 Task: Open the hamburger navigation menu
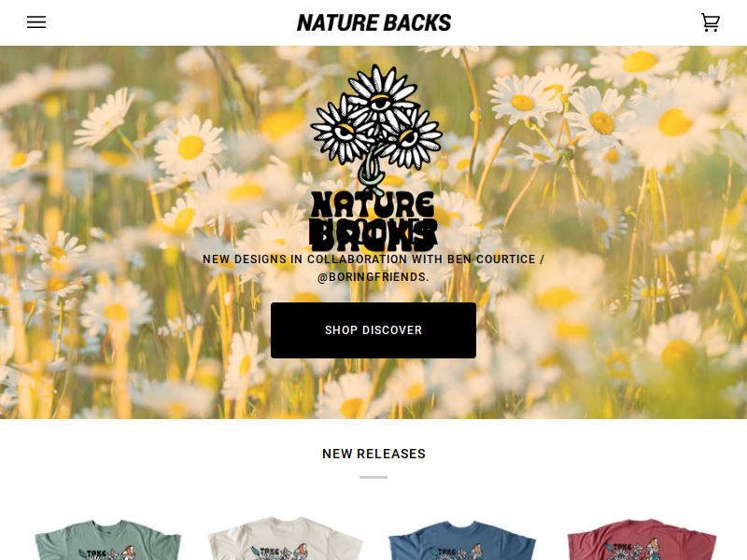[x=36, y=22]
